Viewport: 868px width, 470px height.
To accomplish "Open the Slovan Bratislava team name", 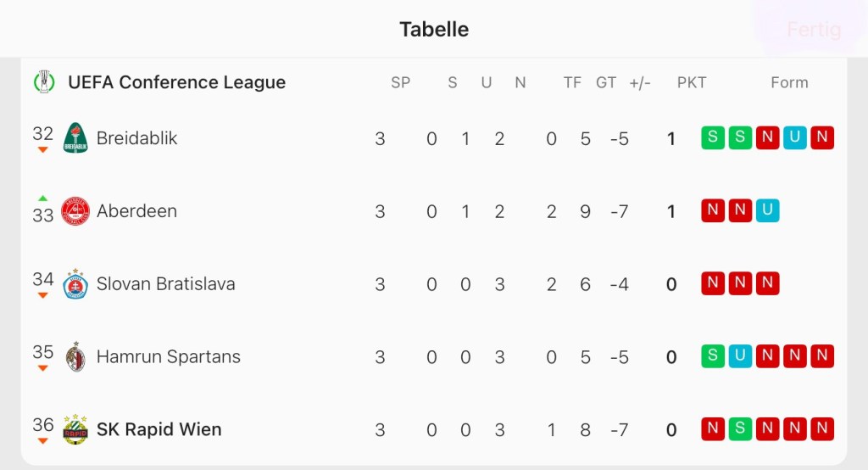I will point(165,283).
